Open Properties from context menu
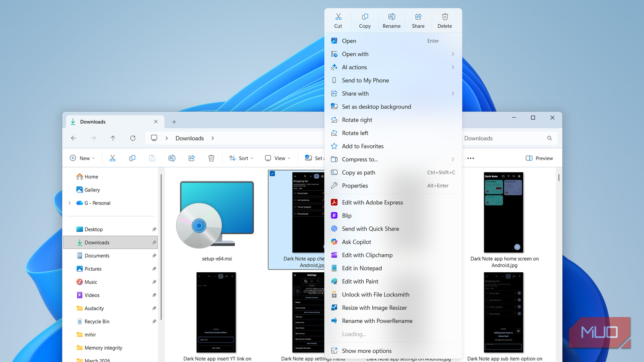 (x=393, y=186)
